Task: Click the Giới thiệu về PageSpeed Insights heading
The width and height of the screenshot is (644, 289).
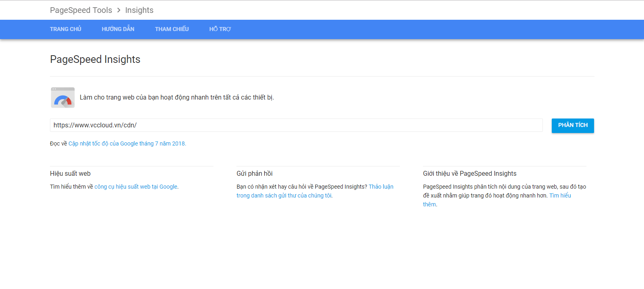Action: click(x=470, y=174)
